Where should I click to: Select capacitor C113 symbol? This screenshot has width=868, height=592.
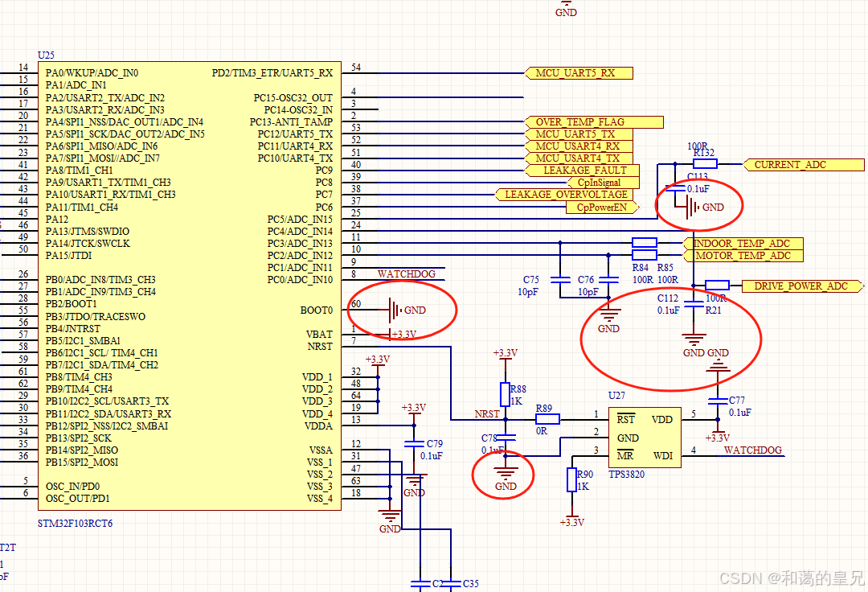coord(675,188)
